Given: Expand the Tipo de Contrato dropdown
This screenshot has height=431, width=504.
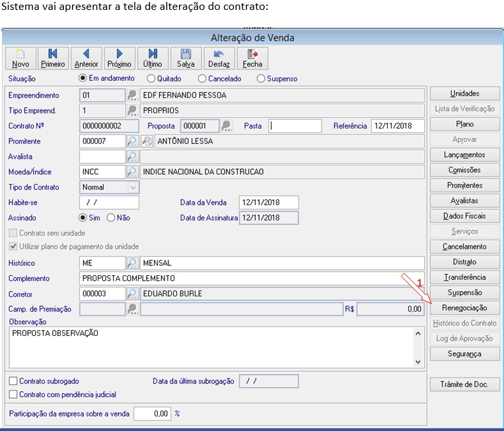Looking at the screenshot, I should coord(133,187).
